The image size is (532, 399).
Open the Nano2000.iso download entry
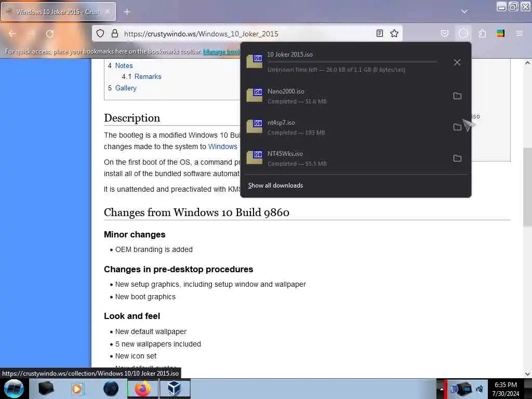(x=343, y=96)
